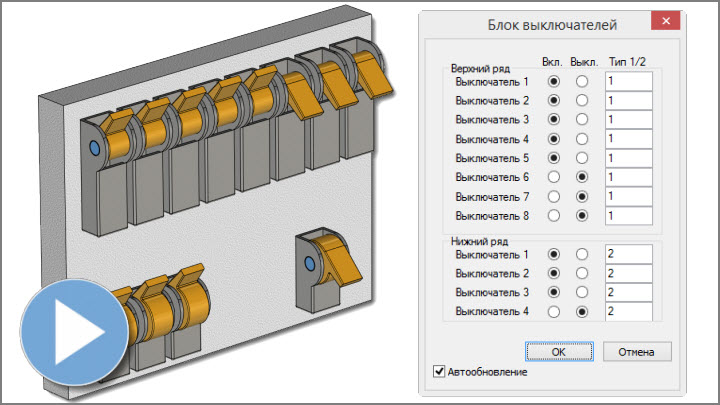Close the Блок выключателей dialog
The height and width of the screenshot is (405, 720).
click(661, 22)
